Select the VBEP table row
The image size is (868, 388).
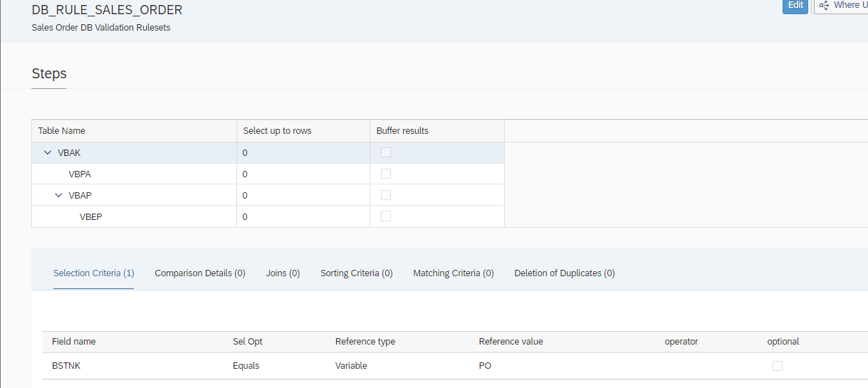coord(90,216)
